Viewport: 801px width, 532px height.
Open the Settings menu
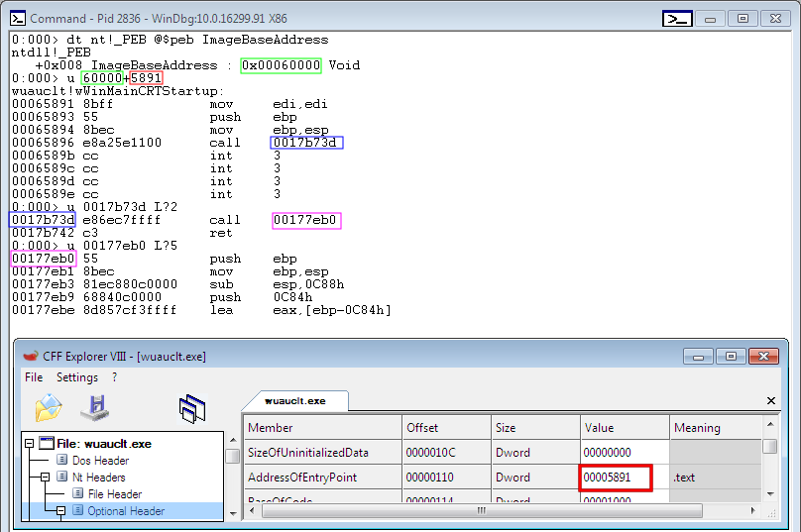[x=77, y=377]
